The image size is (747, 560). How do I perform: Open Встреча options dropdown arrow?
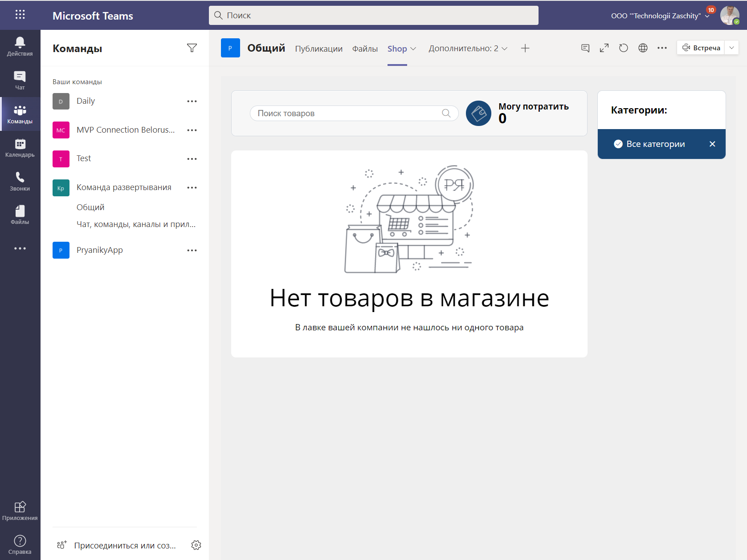tap(731, 48)
